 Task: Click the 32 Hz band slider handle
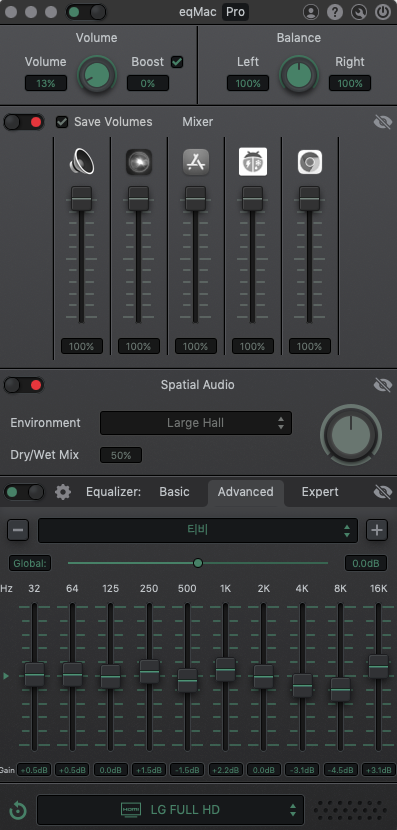pyautogui.click(x=34, y=674)
